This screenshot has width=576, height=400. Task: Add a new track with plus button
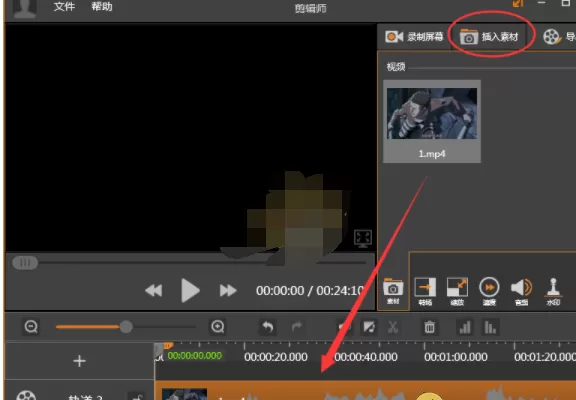pos(79,361)
